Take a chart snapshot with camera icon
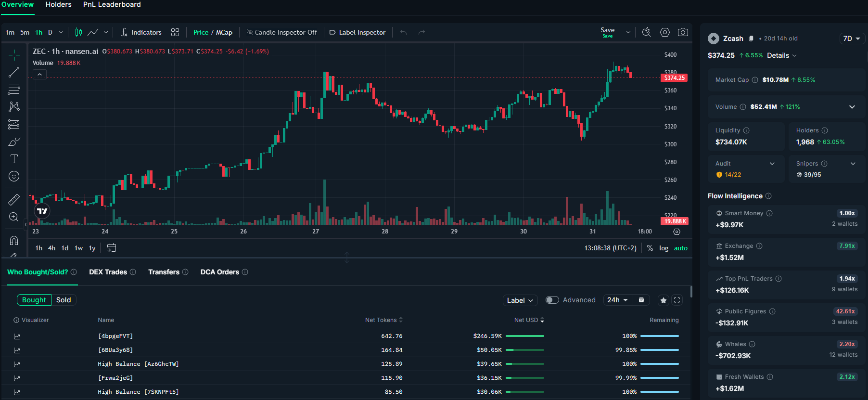The image size is (868, 400). [x=682, y=32]
